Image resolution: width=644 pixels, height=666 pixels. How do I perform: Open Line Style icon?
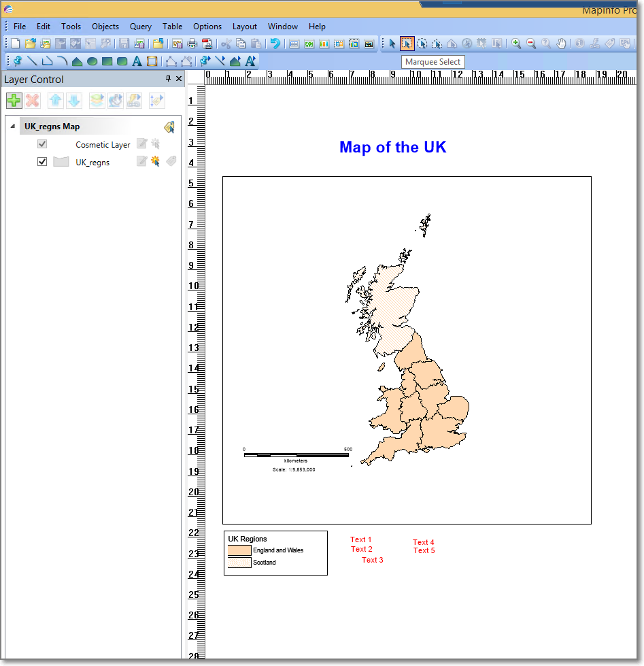[x=220, y=61]
